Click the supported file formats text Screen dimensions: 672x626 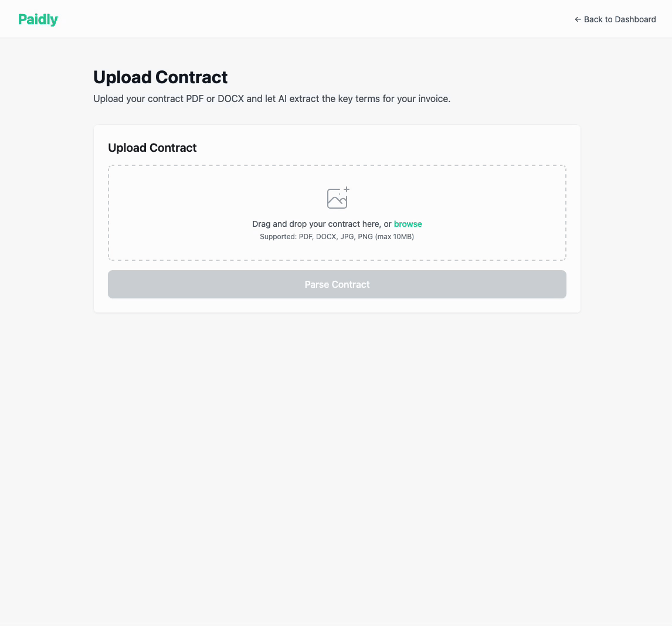[x=337, y=237]
